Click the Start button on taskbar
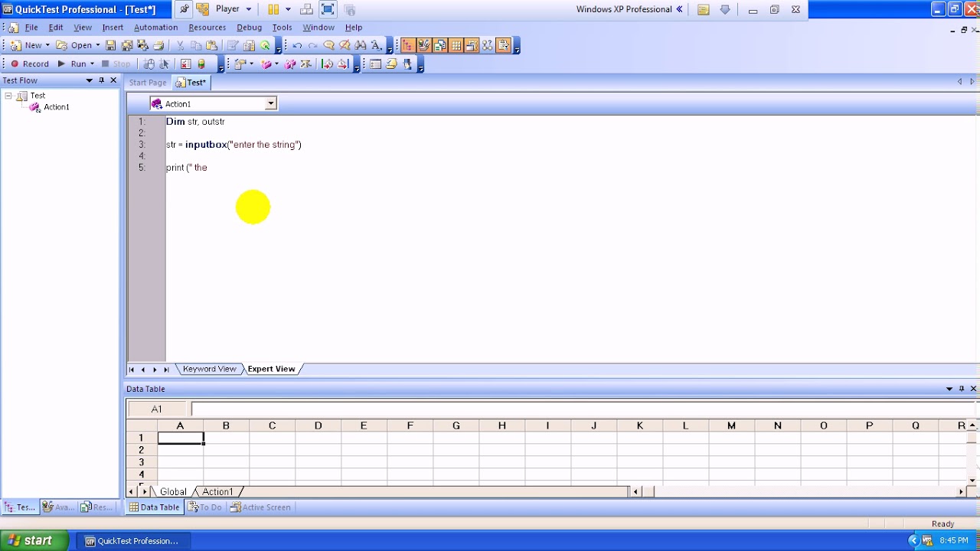Image resolution: width=980 pixels, height=551 pixels. (31, 540)
